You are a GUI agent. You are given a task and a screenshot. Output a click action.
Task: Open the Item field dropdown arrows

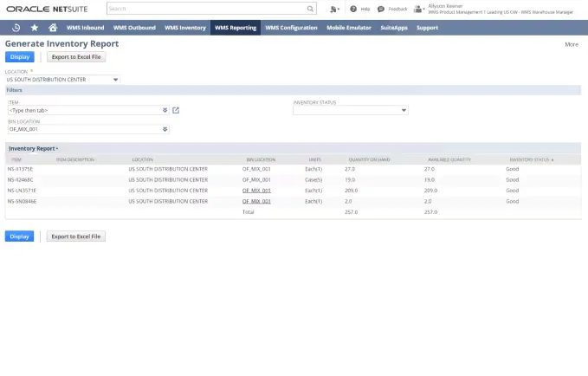coord(165,110)
